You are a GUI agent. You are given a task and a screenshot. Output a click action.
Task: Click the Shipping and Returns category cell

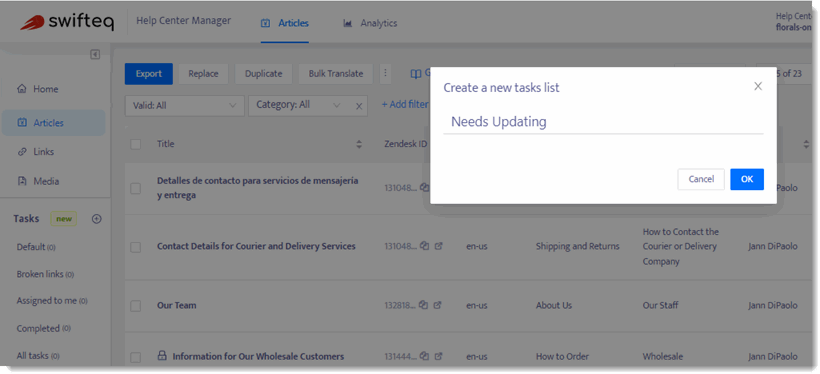coord(577,246)
